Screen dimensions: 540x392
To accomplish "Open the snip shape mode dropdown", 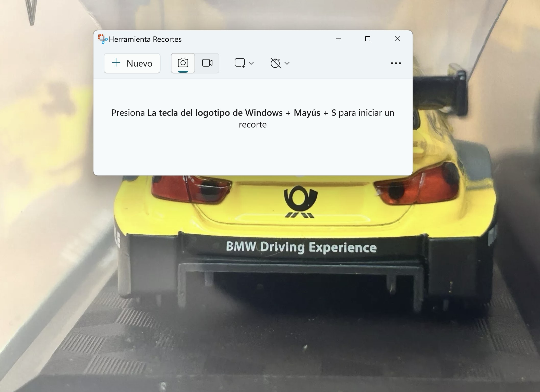I will 244,63.
